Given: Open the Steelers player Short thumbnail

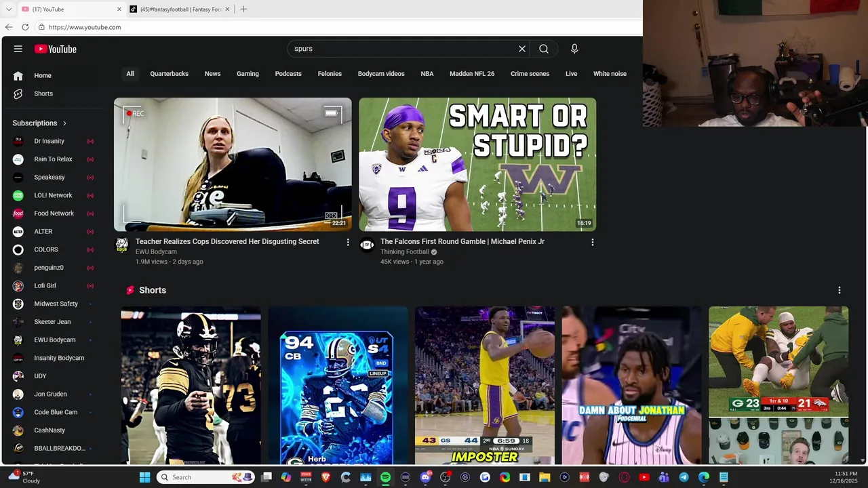Looking at the screenshot, I should coord(191,385).
